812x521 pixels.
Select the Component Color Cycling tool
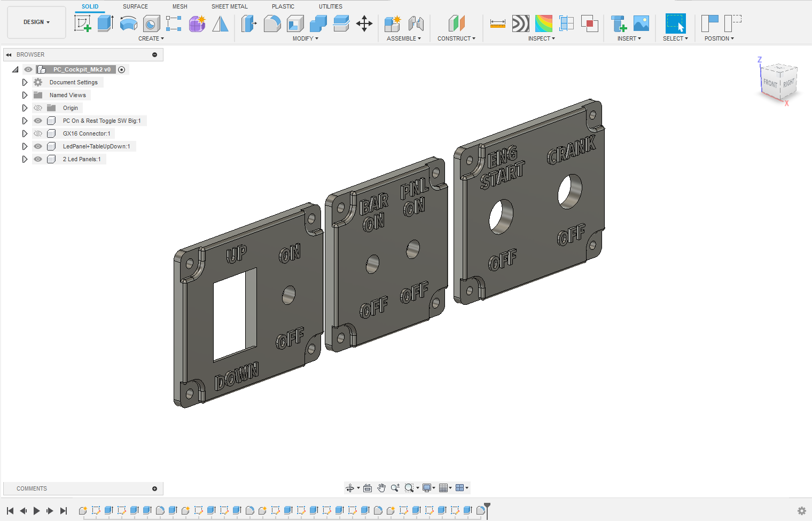[543, 23]
